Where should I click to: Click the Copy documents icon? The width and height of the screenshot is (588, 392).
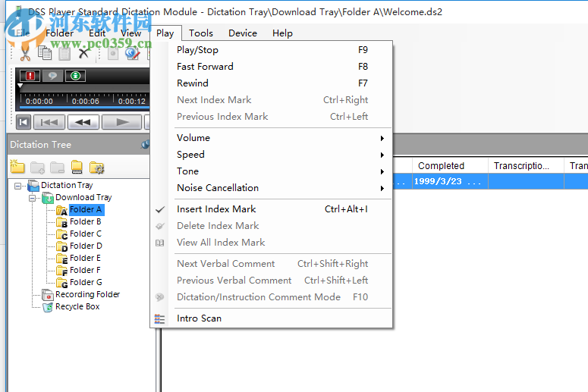[45, 54]
